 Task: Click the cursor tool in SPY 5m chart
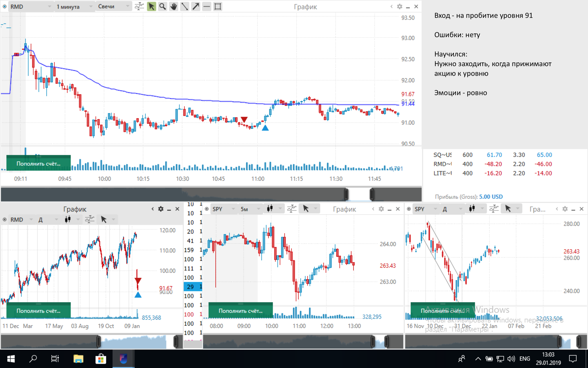(306, 209)
